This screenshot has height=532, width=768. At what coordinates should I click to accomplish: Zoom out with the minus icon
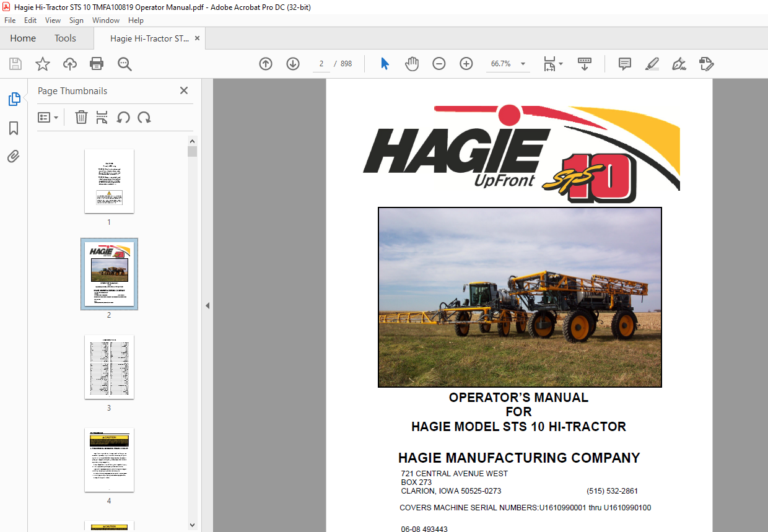pyautogui.click(x=439, y=64)
